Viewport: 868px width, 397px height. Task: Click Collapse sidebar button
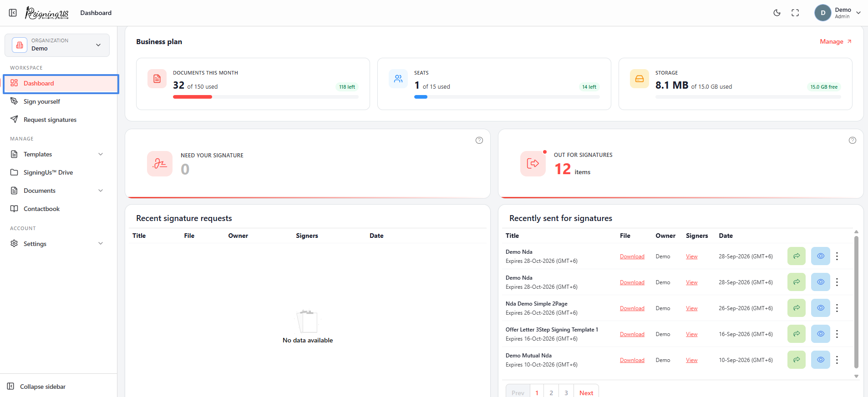click(36, 387)
